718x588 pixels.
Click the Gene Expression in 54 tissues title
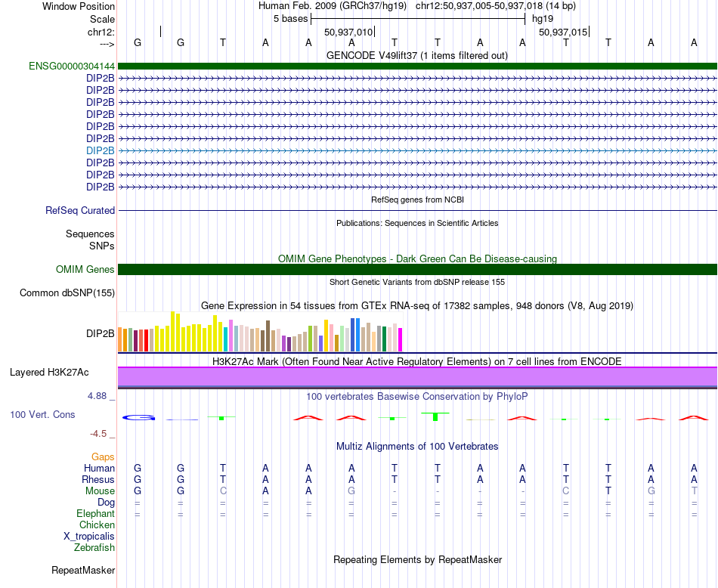click(417, 305)
